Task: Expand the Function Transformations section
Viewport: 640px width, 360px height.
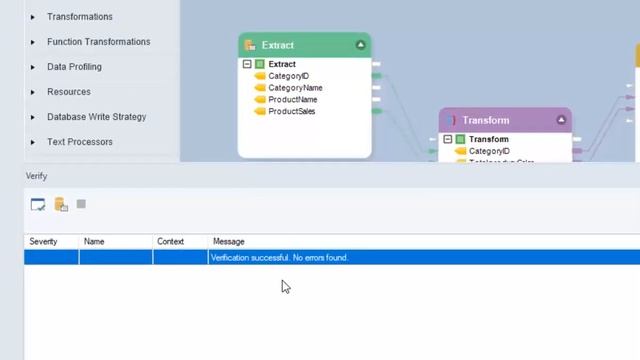Action: 33,42
